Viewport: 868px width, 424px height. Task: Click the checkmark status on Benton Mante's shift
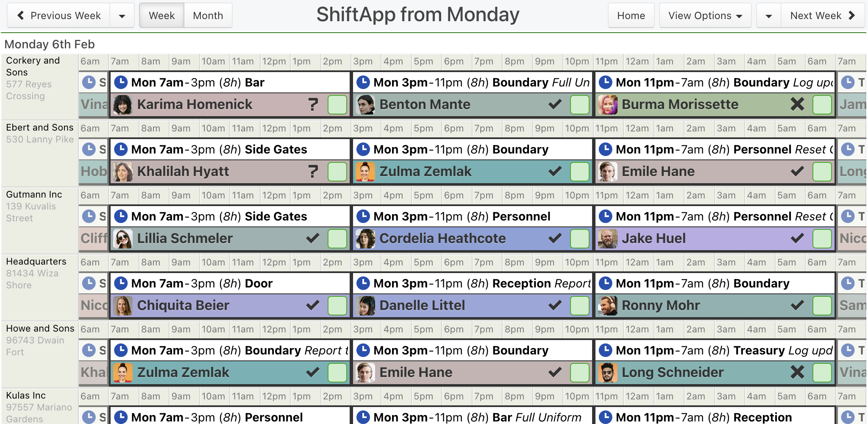(x=555, y=105)
